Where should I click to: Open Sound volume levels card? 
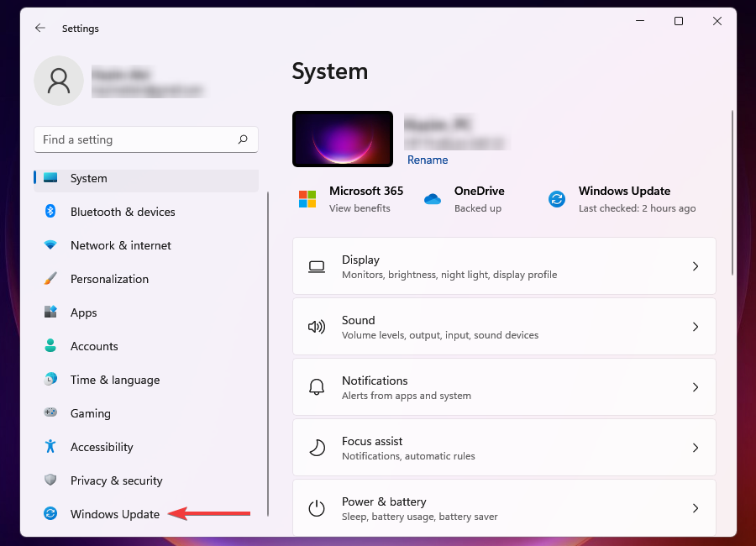pyautogui.click(x=504, y=327)
